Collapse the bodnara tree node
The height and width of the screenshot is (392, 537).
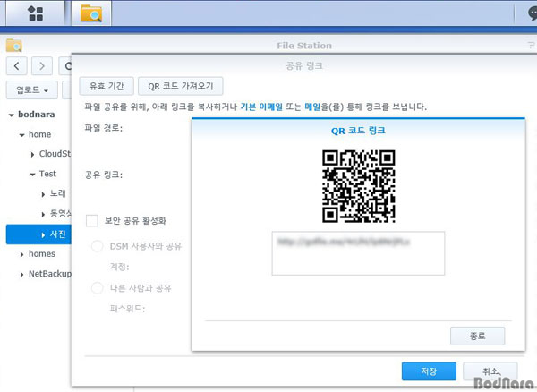click(x=12, y=115)
